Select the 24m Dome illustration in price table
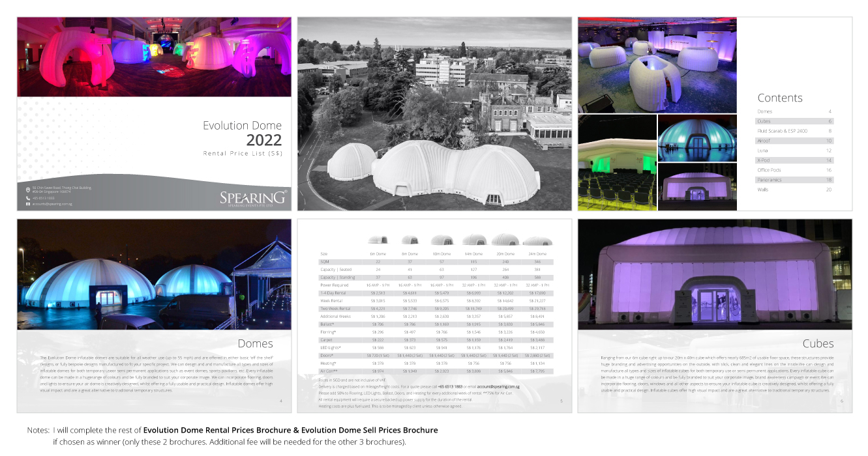The height and width of the screenshot is (456, 868). (537, 241)
